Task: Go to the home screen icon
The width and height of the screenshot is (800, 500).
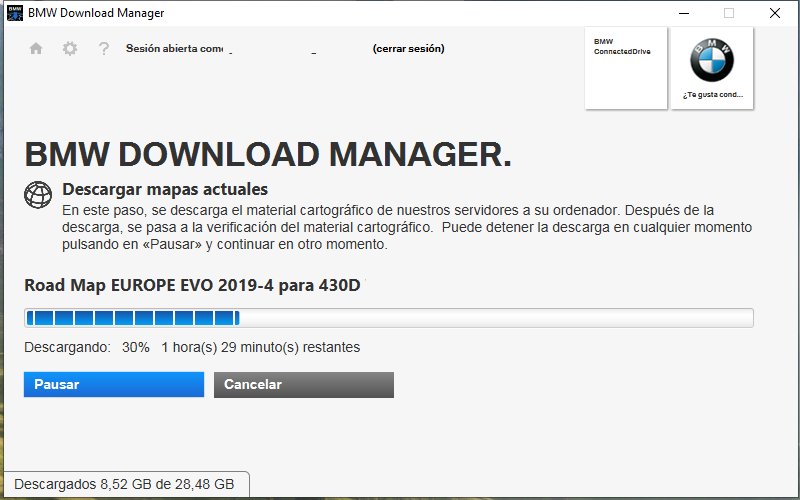Action: pos(36,48)
